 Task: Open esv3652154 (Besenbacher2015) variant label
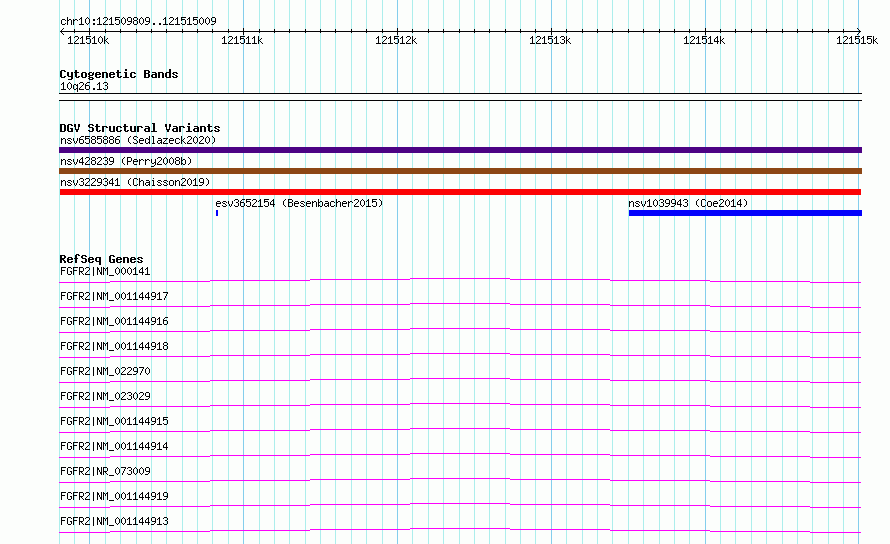coord(299,203)
